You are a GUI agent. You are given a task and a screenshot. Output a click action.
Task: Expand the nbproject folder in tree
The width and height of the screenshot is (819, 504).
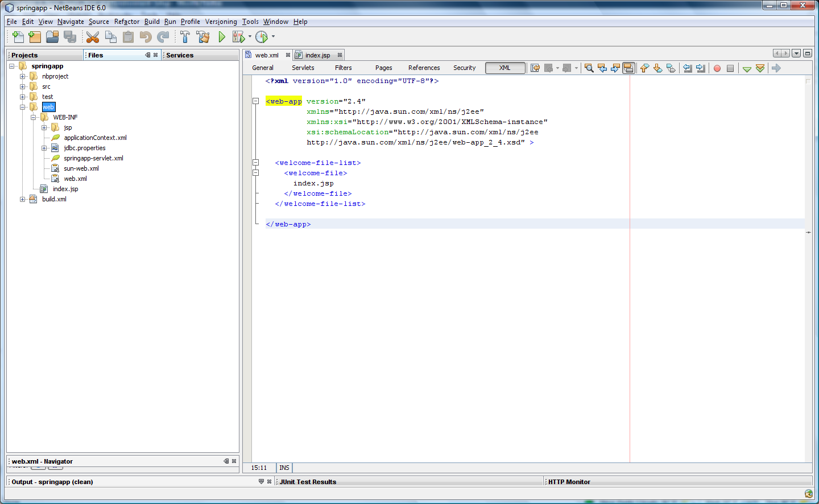(23, 76)
